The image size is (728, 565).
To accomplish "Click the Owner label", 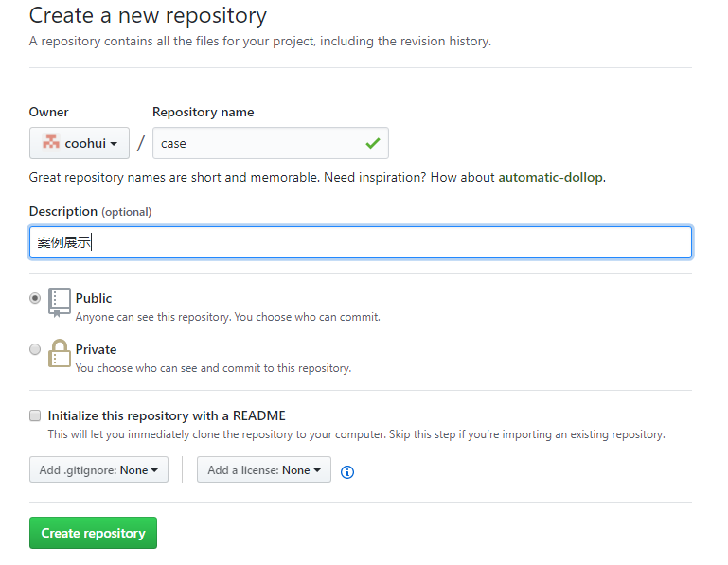I will (48, 112).
